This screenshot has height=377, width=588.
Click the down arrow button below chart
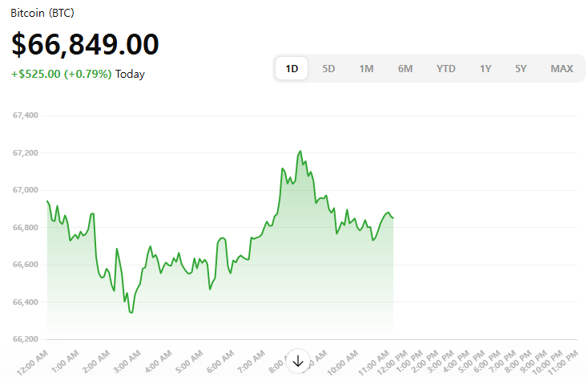point(298,361)
